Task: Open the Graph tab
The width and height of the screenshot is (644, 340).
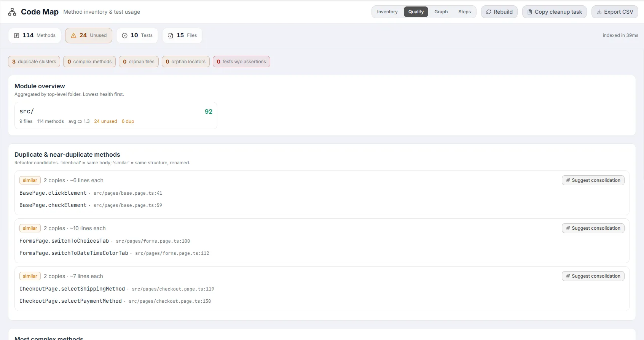Action: click(441, 12)
